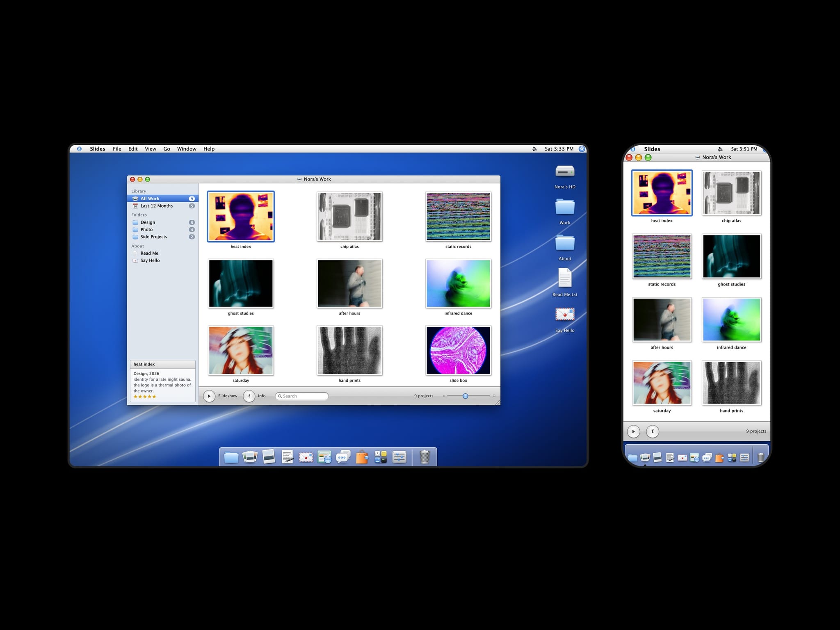This screenshot has width=840, height=630.
Task: Open the File menu
Action: pyautogui.click(x=117, y=149)
